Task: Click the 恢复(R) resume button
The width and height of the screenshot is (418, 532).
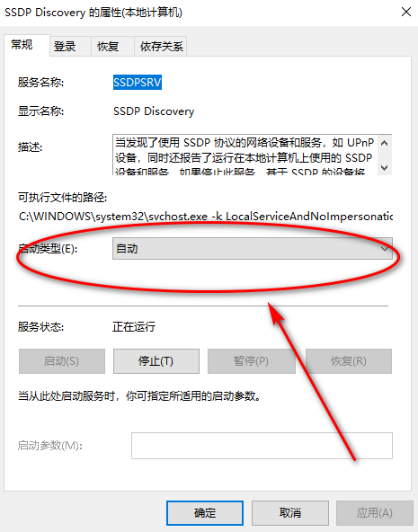Action: pyautogui.click(x=349, y=361)
